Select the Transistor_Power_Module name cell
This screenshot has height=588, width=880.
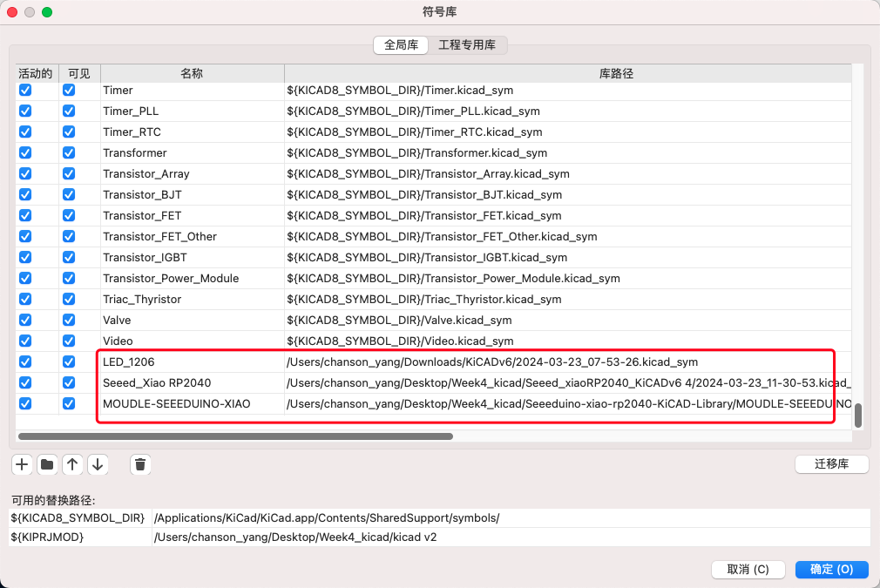192,278
